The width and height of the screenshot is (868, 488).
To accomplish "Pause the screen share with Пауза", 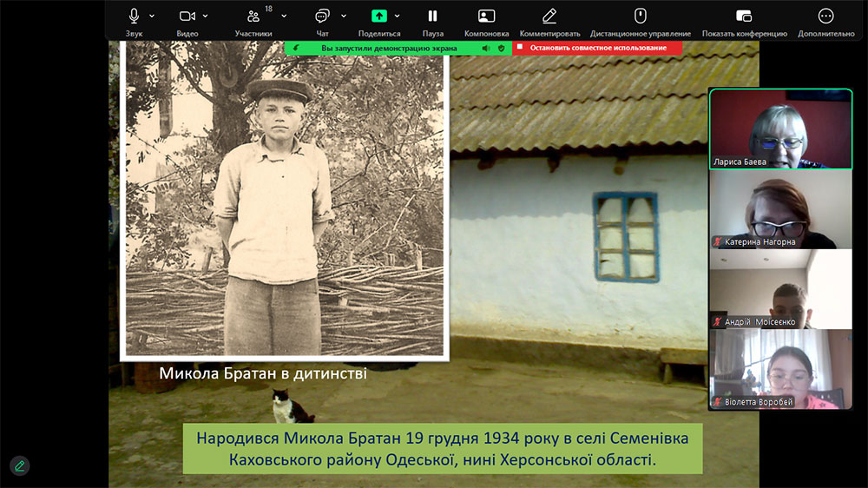I will tap(432, 16).
